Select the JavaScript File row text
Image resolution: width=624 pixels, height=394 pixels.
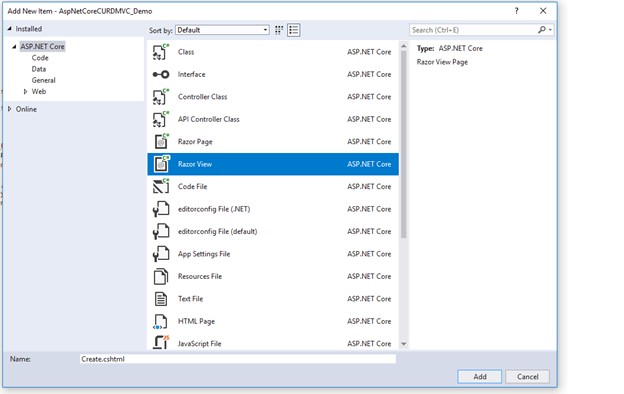point(199,343)
